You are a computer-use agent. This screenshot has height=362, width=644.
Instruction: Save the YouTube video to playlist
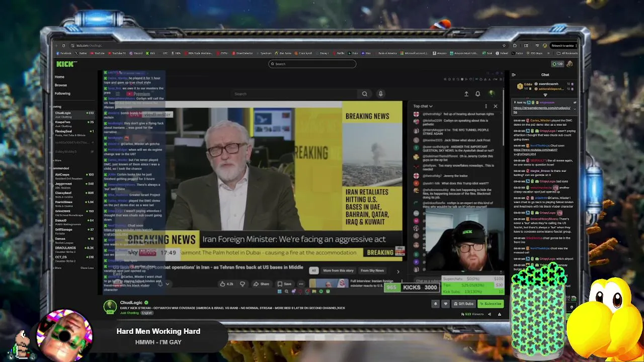[285, 284]
